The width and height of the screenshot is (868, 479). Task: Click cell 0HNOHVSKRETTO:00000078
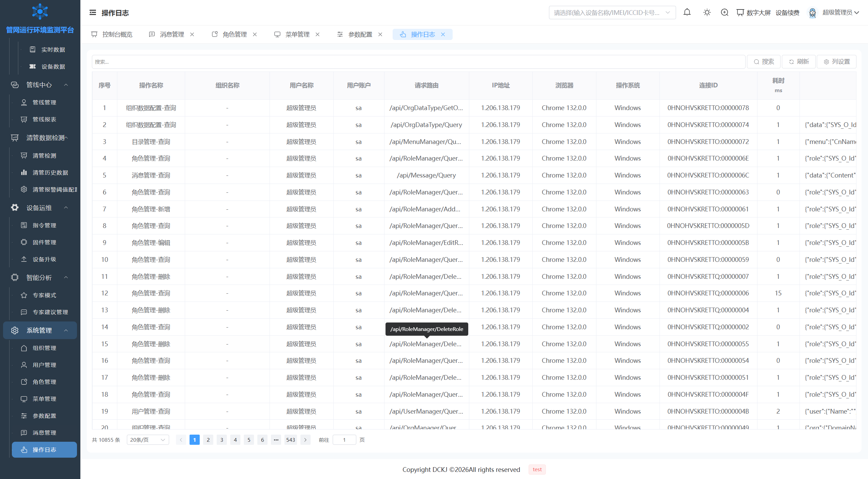click(708, 108)
